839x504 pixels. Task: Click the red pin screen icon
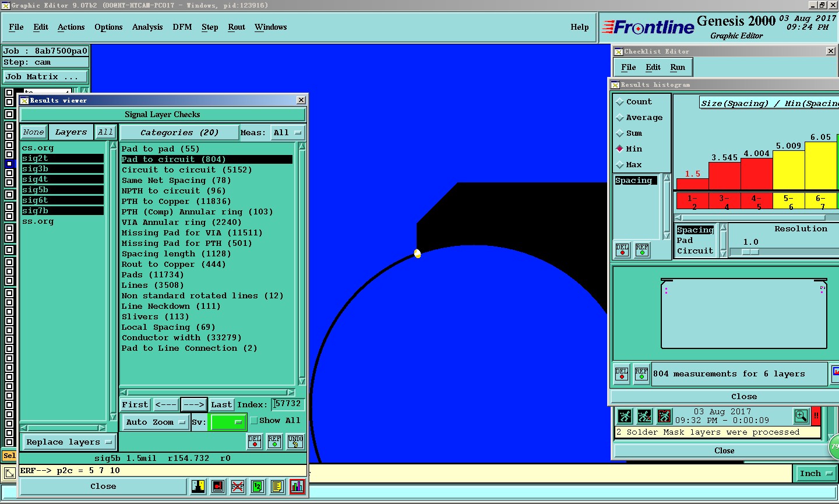tap(218, 487)
